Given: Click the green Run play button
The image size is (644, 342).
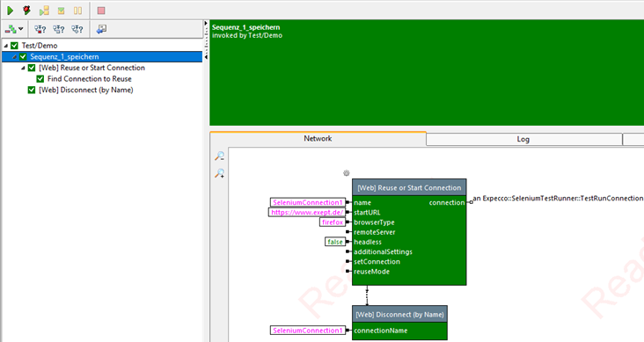Looking at the screenshot, I should tap(11, 11).
